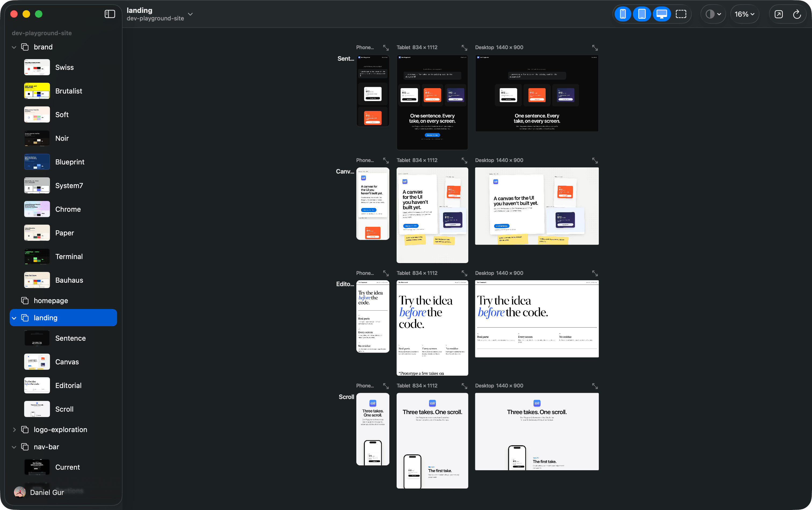This screenshot has width=812, height=510.
Task: Open the Paper thumbnail in sidebar
Action: [x=37, y=232]
